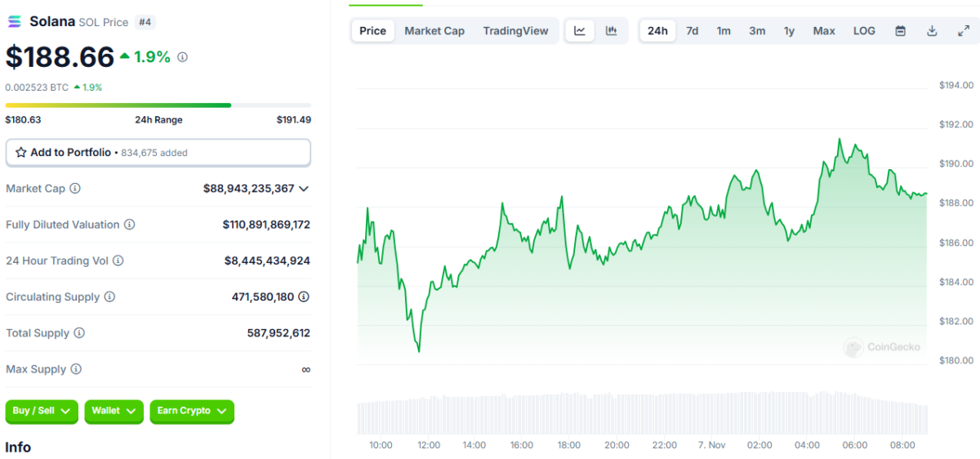Select 3m time range
The image size is (980, 459).
[757, 31]
